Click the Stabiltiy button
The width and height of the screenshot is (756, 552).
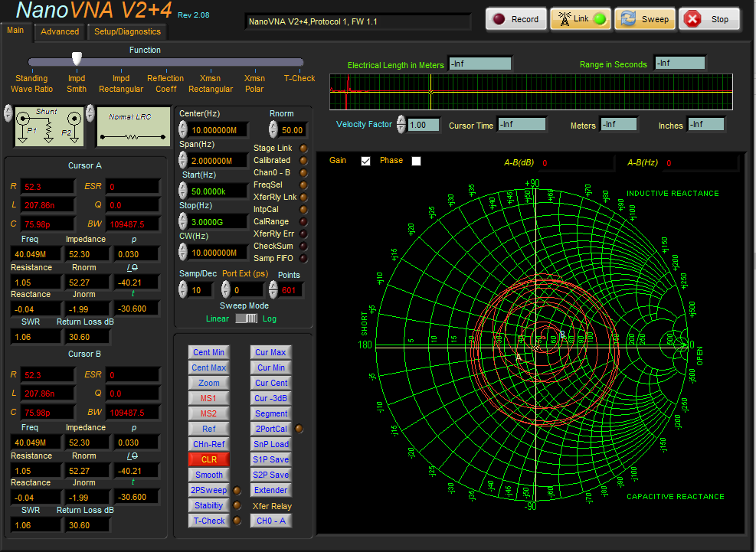point(209,505)
